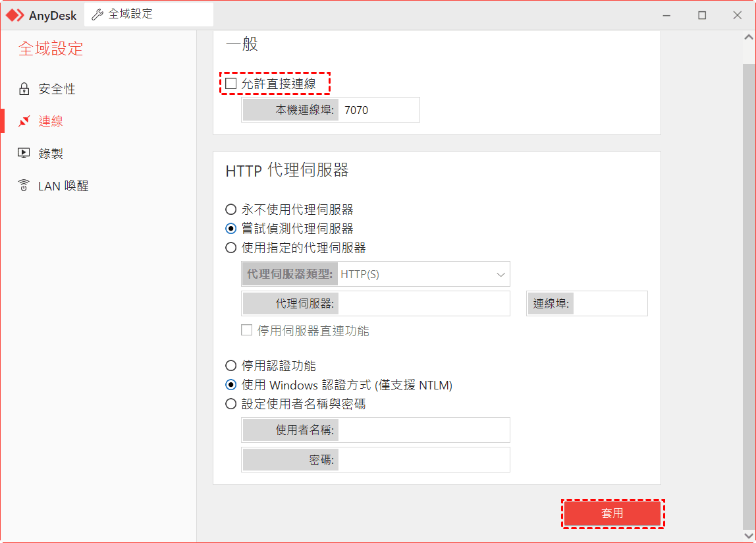Open LAN 喚醒 settings

pos(63,186)
